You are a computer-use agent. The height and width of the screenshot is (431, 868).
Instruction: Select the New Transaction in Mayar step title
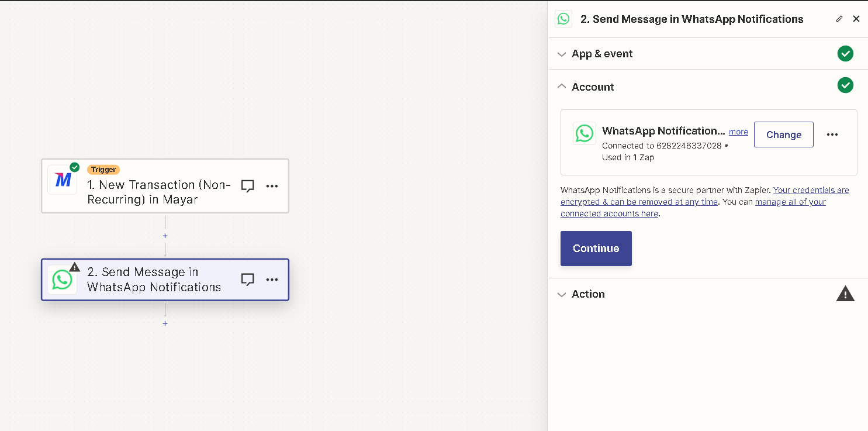159,192
